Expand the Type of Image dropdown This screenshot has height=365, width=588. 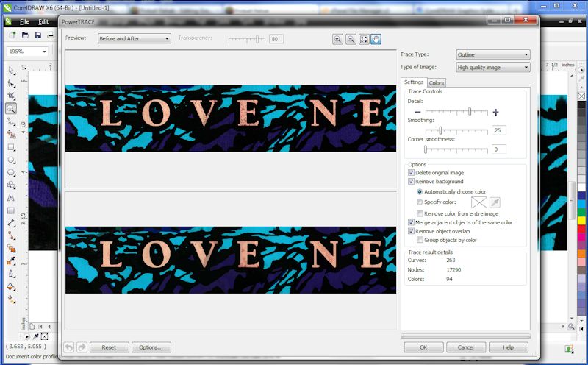click(x=492, y=68)
